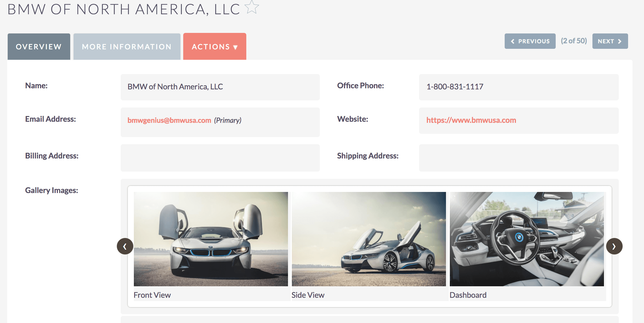Screen dimensions: 644x323
Task: Click the empty Billing Address field
Action: 220,158
